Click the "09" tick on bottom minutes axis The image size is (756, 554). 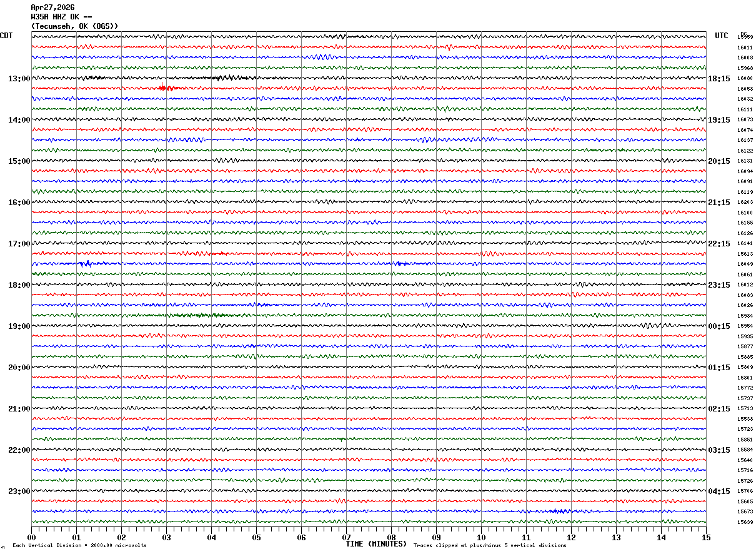click(x=436, y=537)
